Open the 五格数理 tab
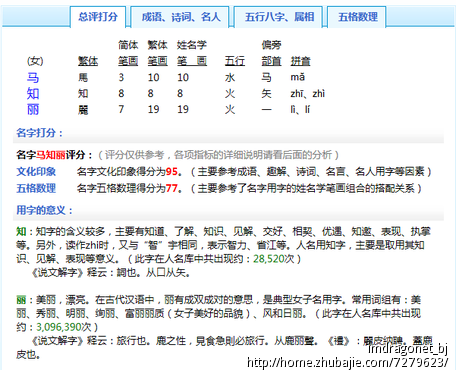 click(357, 17)
